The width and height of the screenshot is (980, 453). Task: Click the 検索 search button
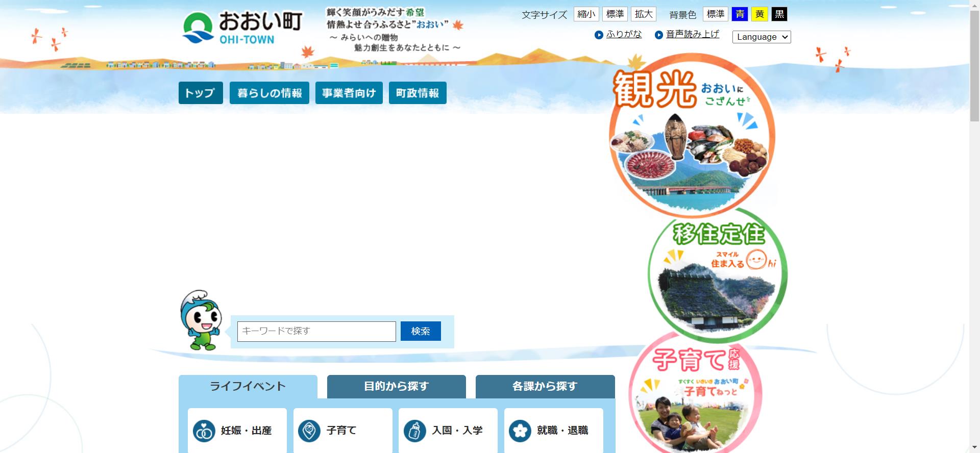(421, 331)
